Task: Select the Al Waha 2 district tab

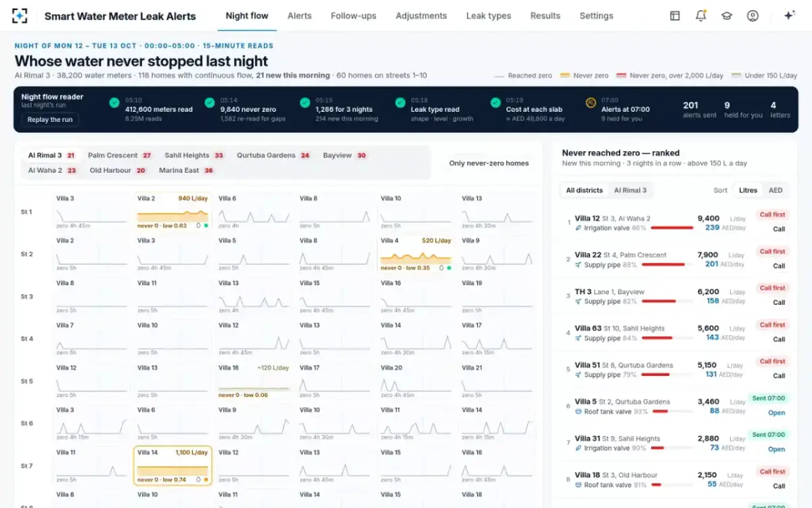Action: [52, 170]
